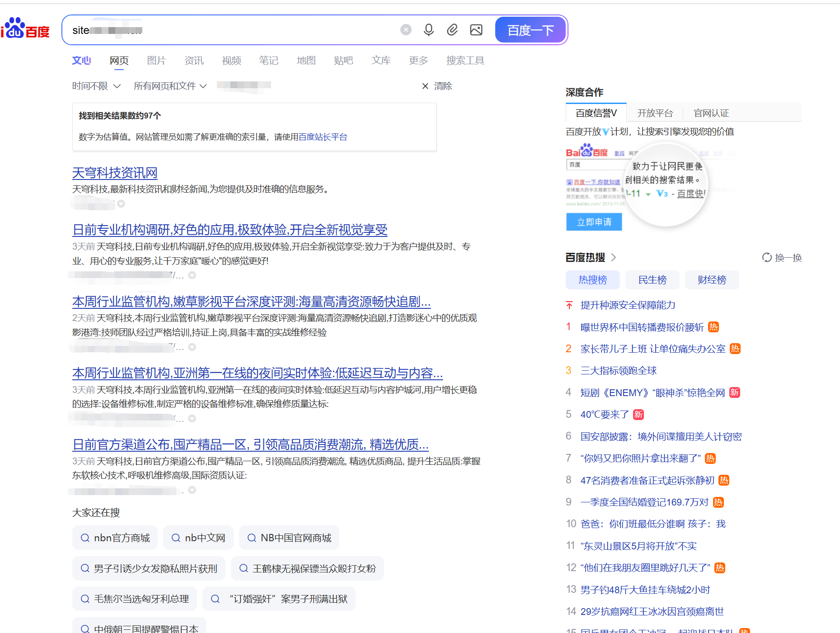Open hot topic 40℃要来了
The height and width of the screenshot is (633, 840).
point(605,414)
